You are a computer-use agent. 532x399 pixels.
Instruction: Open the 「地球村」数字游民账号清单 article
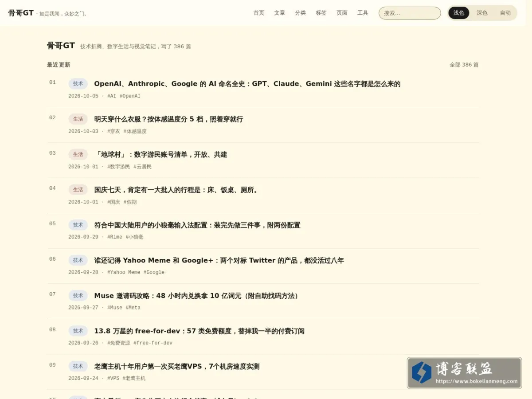(161, 155)
